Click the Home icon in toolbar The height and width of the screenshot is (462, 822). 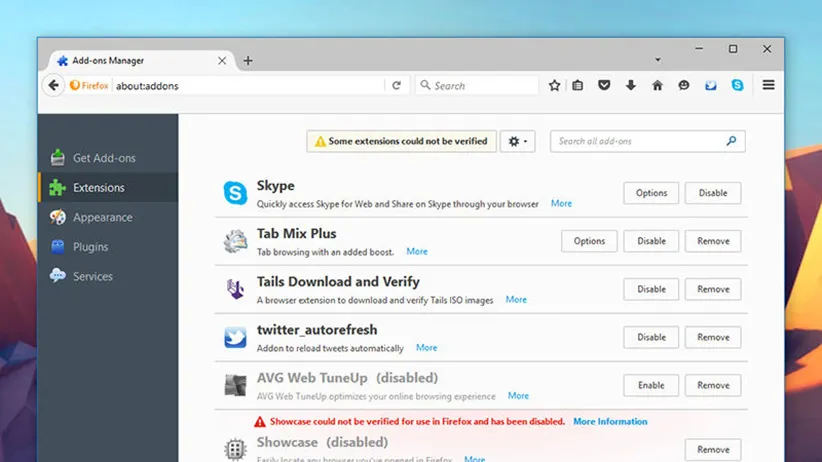(x=657, y=86)
